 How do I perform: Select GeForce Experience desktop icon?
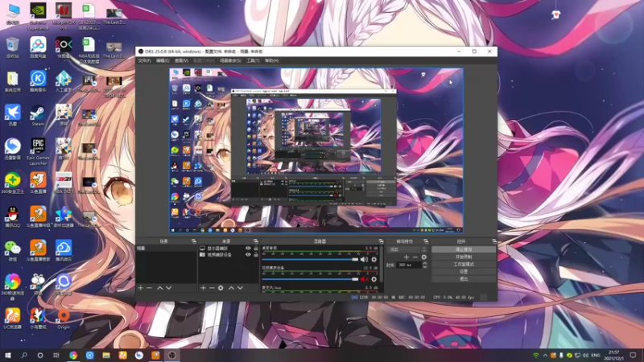(x=38, y=16)
